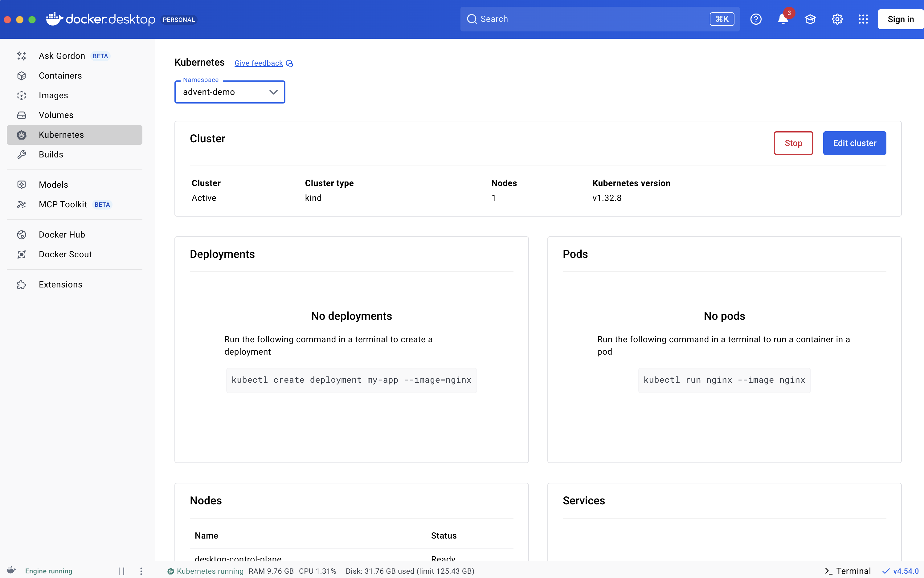Open the Terminal from status bar
924x578 pixels.
click(x=848, y=571)
